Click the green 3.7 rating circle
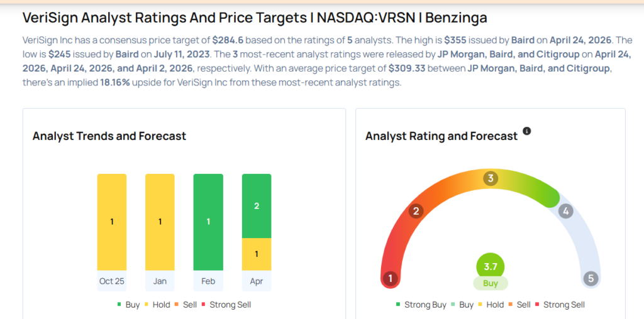 point(491,266)
